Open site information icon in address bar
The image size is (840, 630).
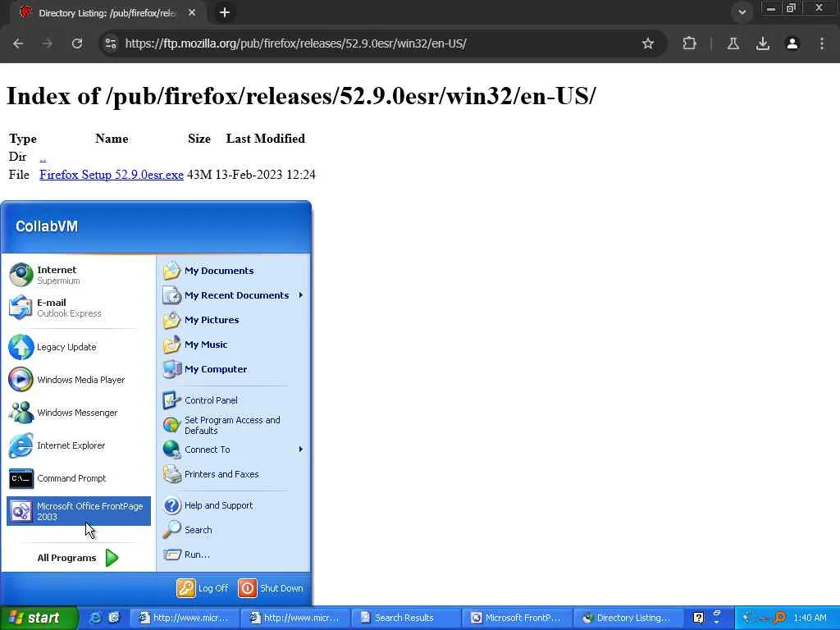(111, 43)
